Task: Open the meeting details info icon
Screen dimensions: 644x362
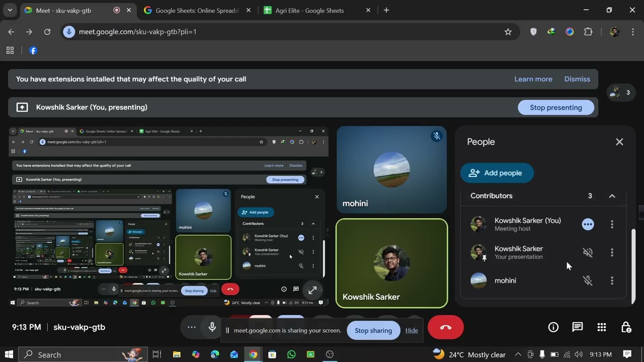Action: point(553,327)
